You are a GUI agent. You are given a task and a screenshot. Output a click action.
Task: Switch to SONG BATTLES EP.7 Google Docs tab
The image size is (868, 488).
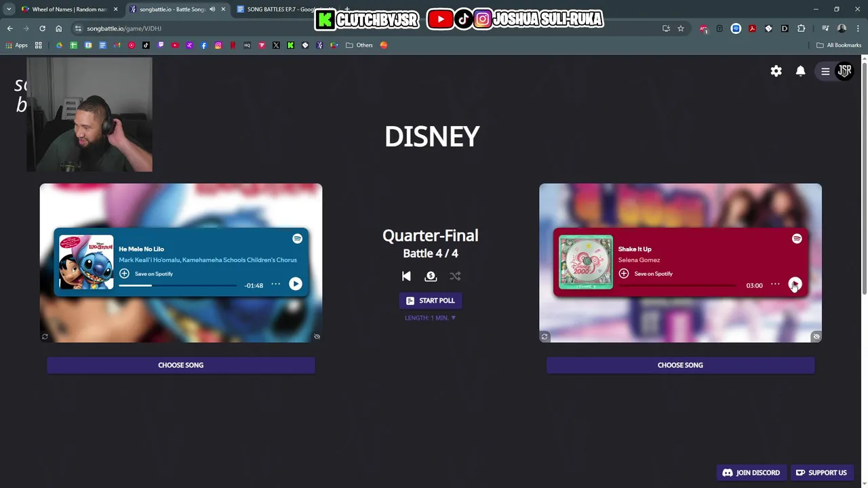(x=280, y=9)
